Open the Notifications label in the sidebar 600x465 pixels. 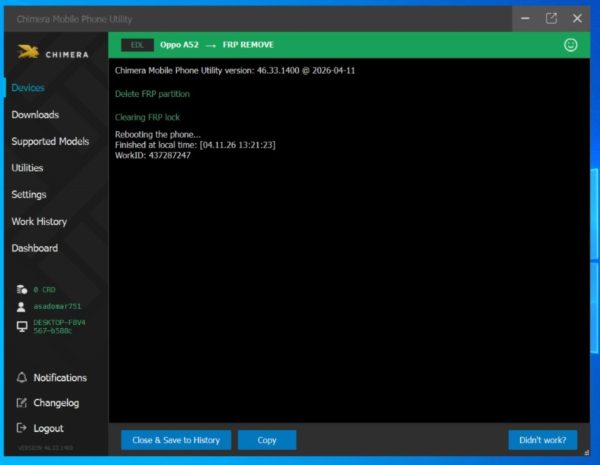coord(60,378)
